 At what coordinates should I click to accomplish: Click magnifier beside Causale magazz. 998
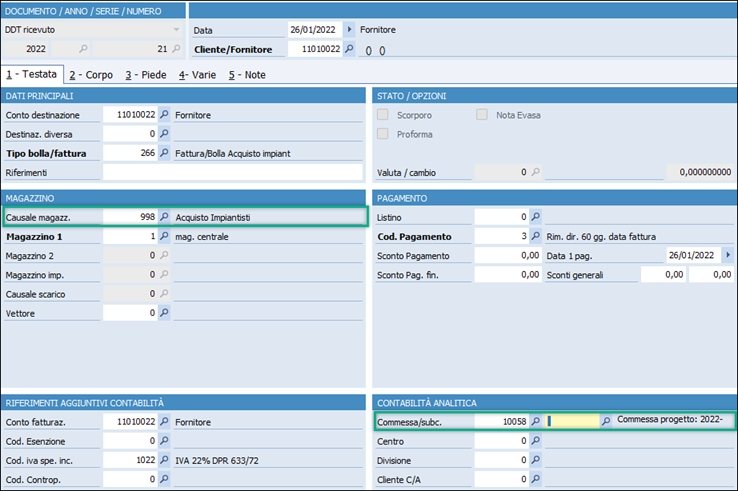click(165, 216)
